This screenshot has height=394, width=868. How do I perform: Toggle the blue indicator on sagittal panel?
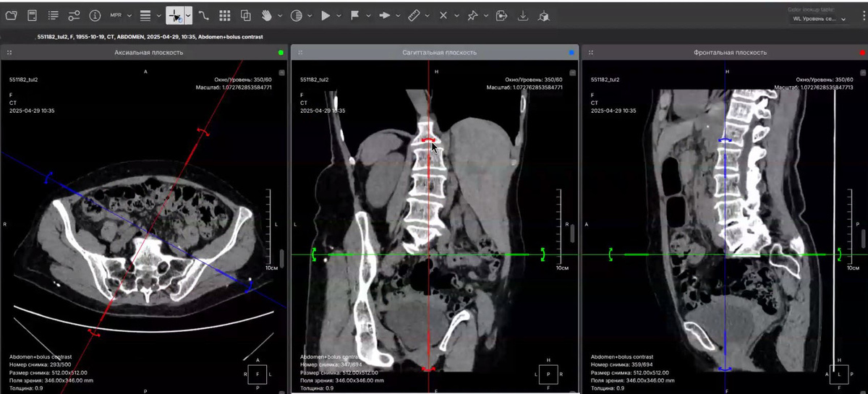point(571,53)
